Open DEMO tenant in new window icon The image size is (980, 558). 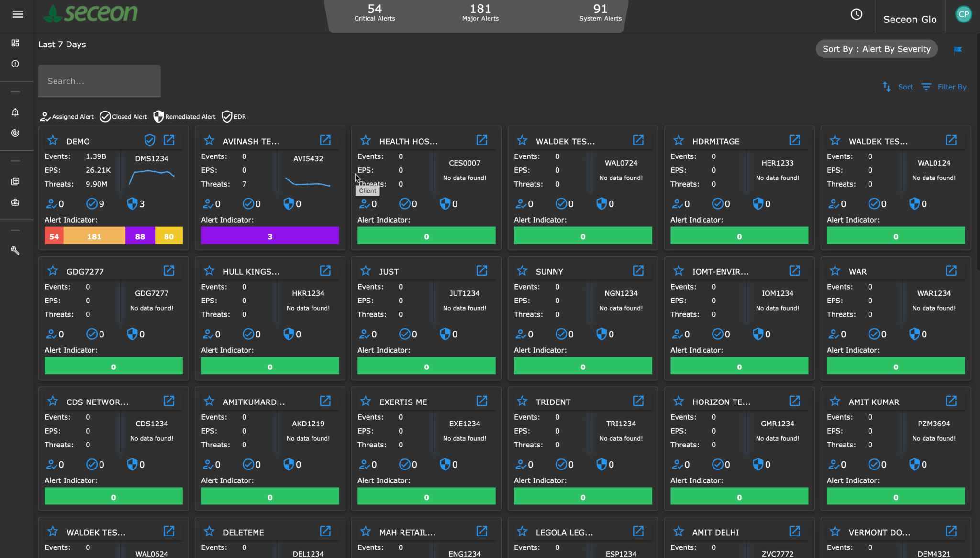169,140
